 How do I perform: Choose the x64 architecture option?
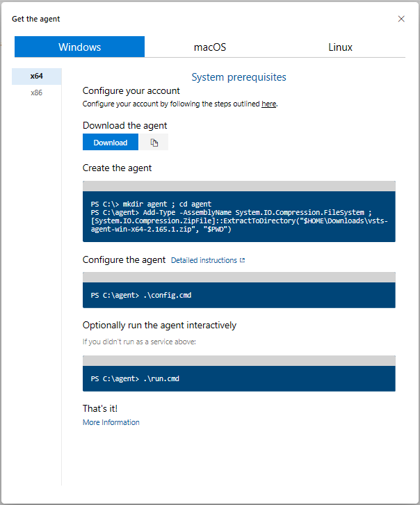pos(37,77)
